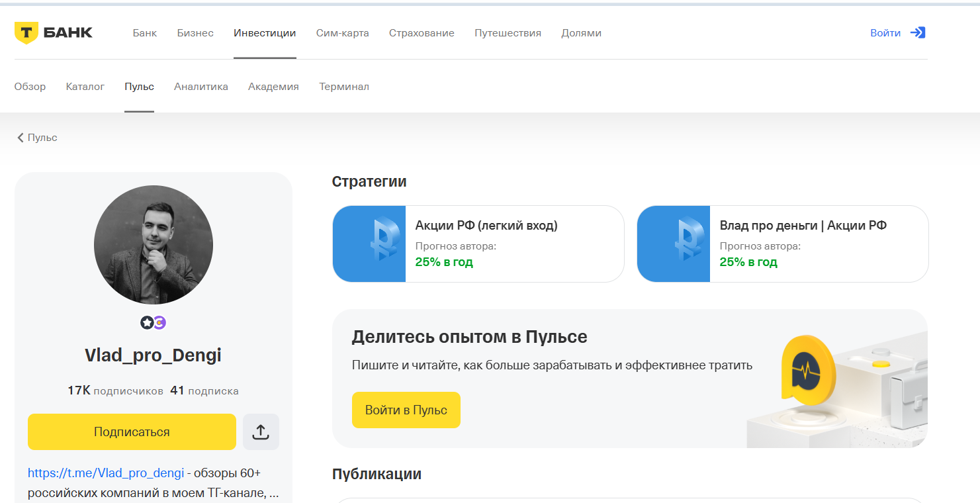
Task: Click the 17K подписчиков counter
Action: pos(115,390)
